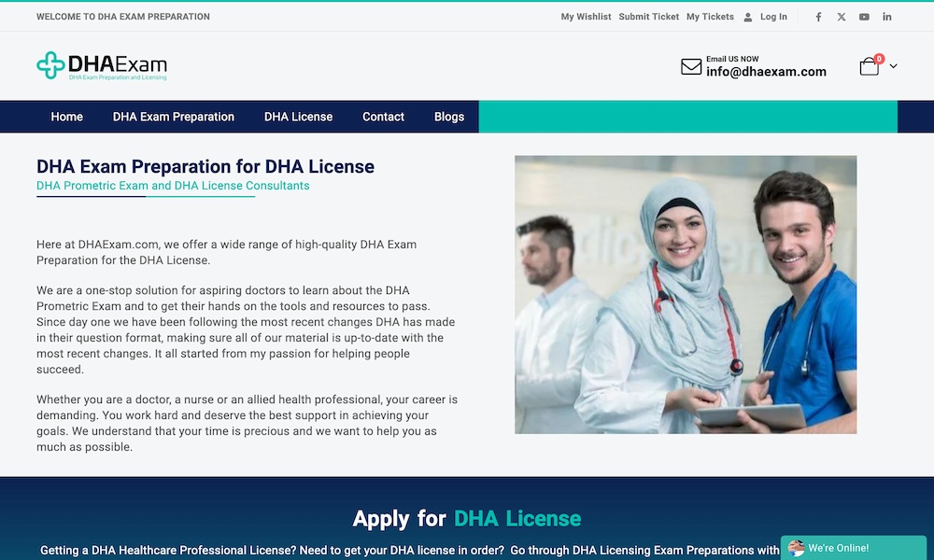Open the We're Online chat widget
This screenshot has width=934, height=560.
tap(854, 548)
